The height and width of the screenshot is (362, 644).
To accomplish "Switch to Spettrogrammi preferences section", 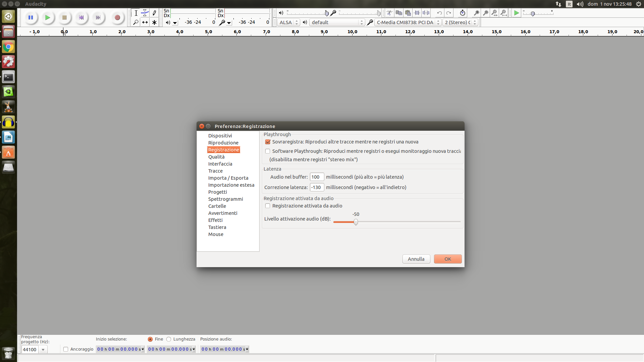I will [225, 199].
